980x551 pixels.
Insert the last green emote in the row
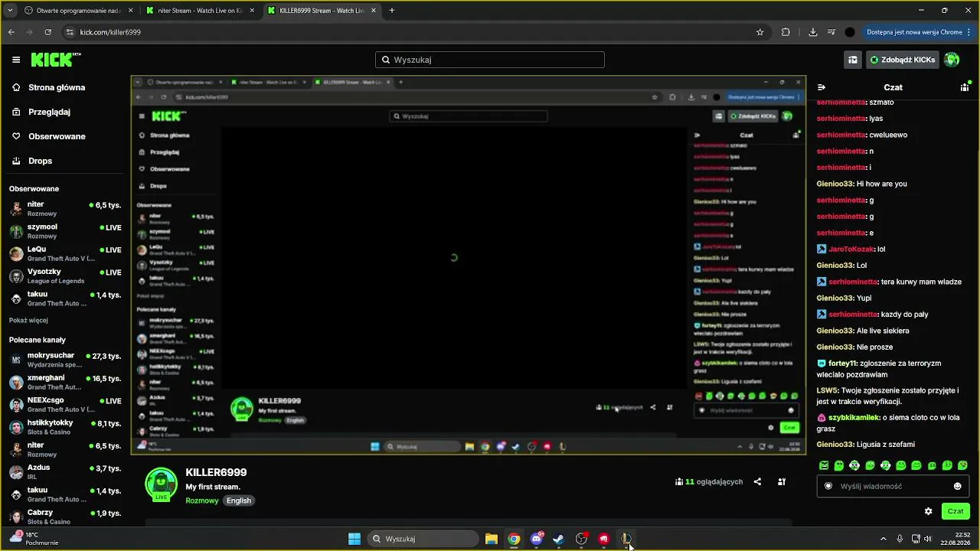(962, 465)
